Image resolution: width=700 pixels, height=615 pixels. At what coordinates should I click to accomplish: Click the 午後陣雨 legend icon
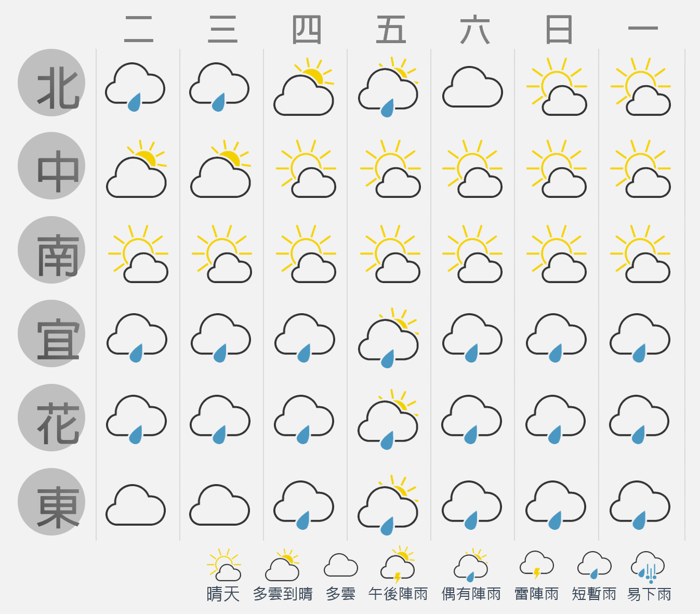click(x=398, y=565)
